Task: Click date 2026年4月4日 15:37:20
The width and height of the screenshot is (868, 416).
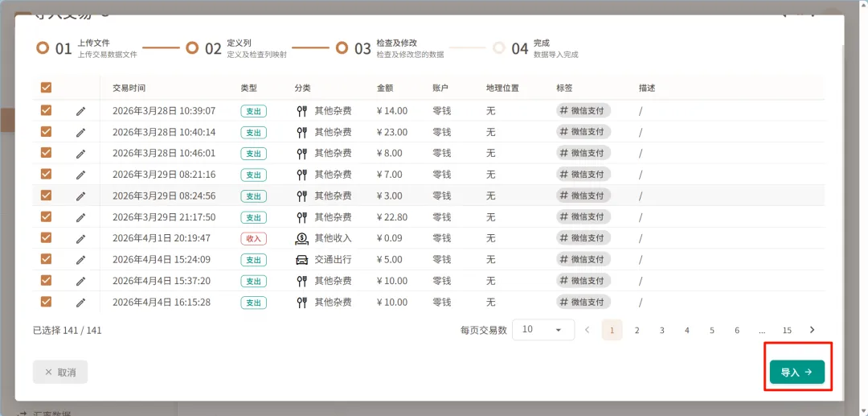Action: (161, 281)
